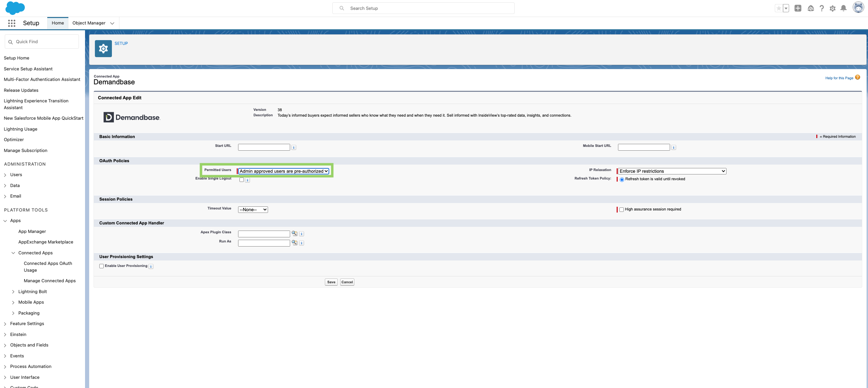Viewport: 868px width, 388px height.
Task: Click the Save button
Action: point(331,282)
